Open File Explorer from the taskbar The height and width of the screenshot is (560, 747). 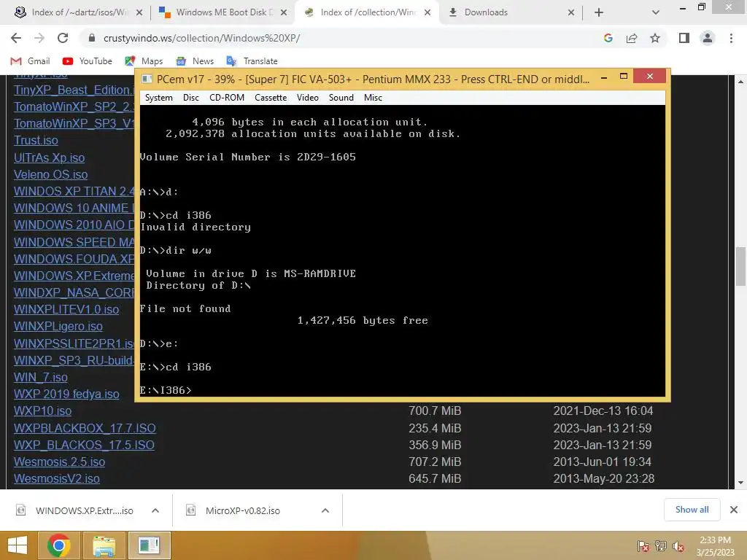104,545
